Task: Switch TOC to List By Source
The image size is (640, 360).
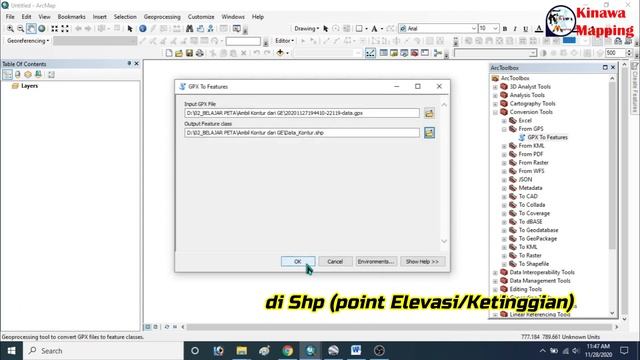Action: [x=18, y=75]
